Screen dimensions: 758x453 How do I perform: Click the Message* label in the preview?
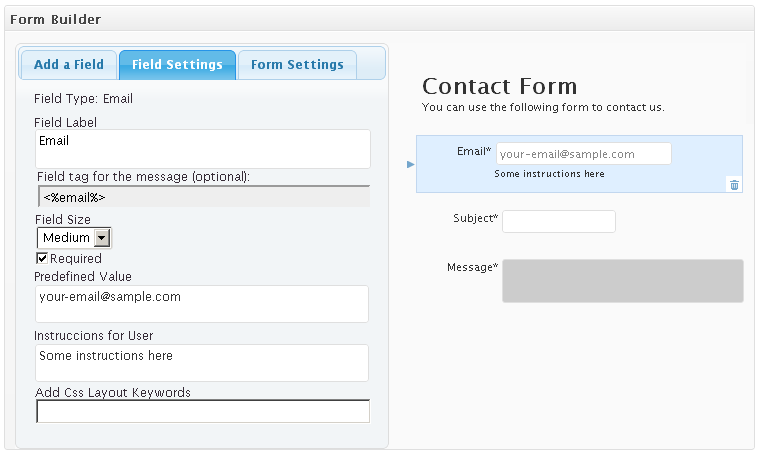472,267
